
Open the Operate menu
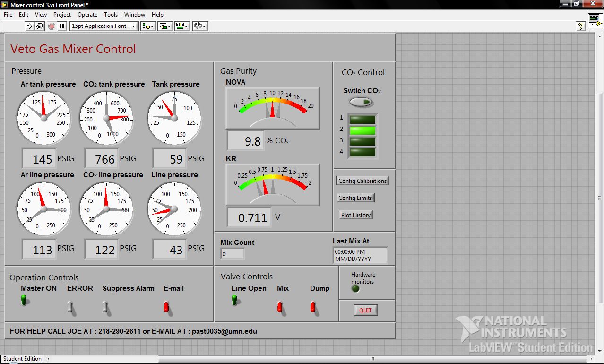tap(87, 15)
